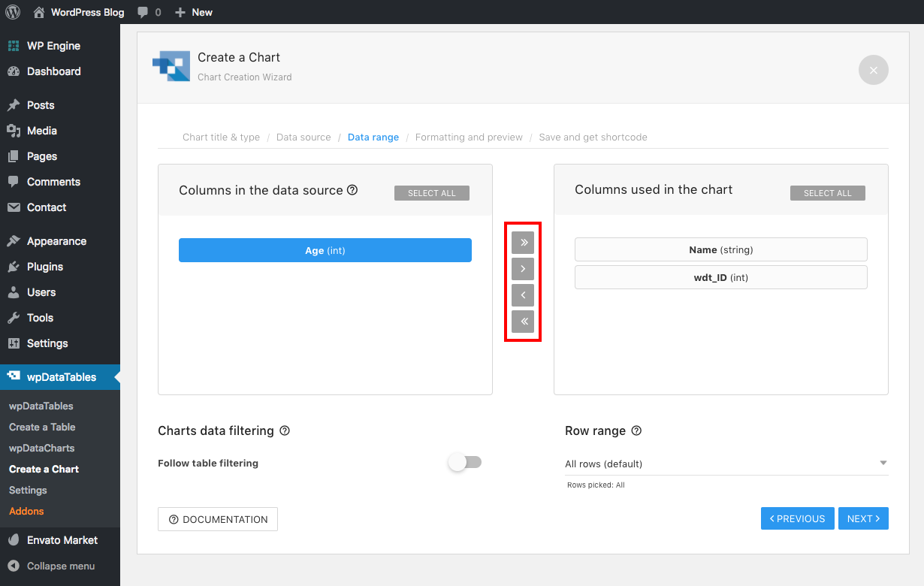Screen dimensions: 924x586
Task: Select all columns used in chart
Action: (828, 193)
